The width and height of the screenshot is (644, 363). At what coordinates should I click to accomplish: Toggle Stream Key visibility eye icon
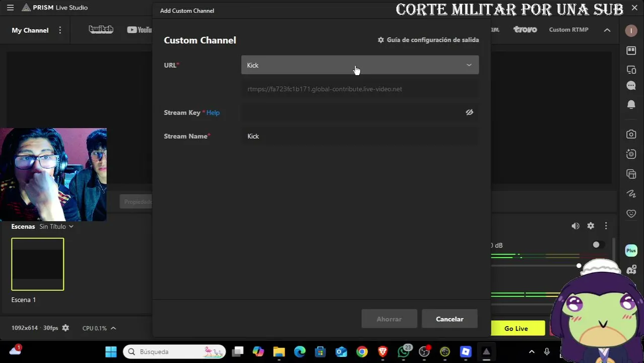click(x=469, y=112)
